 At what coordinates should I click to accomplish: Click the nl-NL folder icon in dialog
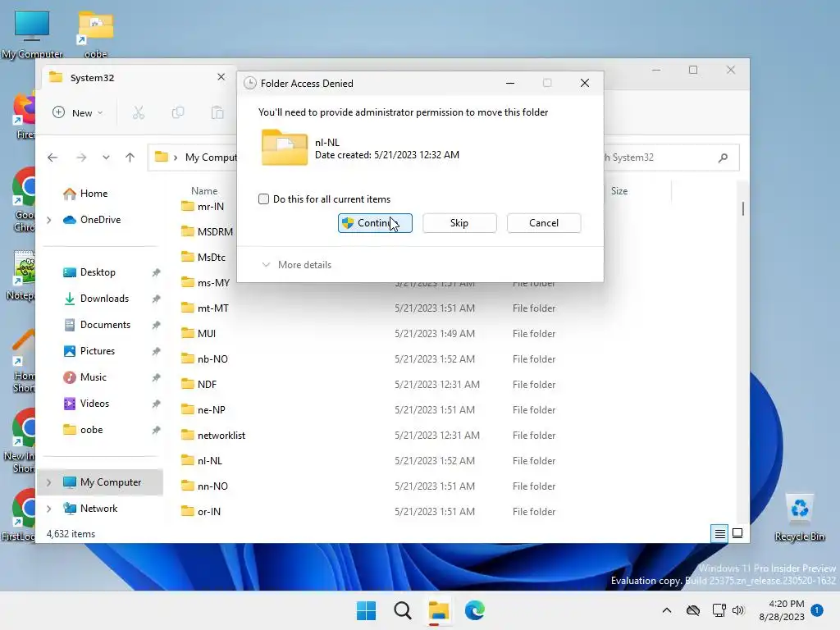[x=285, y=148]
